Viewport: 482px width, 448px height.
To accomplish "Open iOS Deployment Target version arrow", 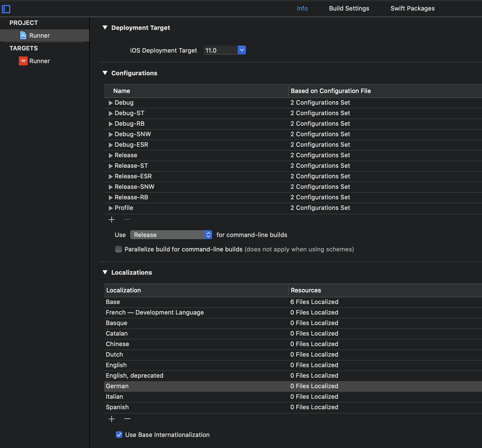I will point(242,50).
